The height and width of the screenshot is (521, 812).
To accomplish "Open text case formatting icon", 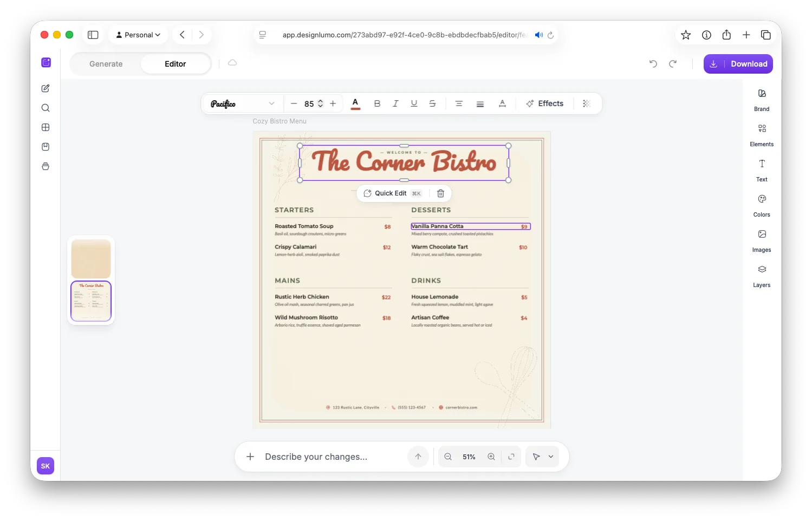I will (x=502, y=103).
